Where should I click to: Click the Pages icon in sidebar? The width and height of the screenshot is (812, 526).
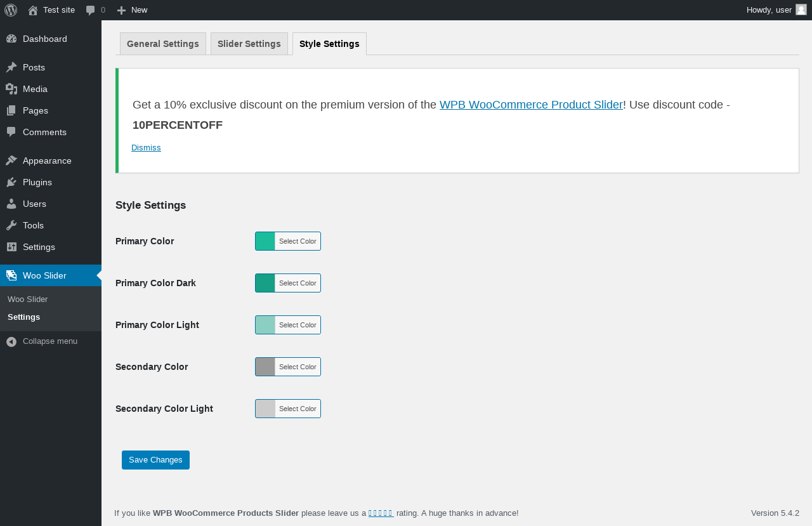pos(11,110)
